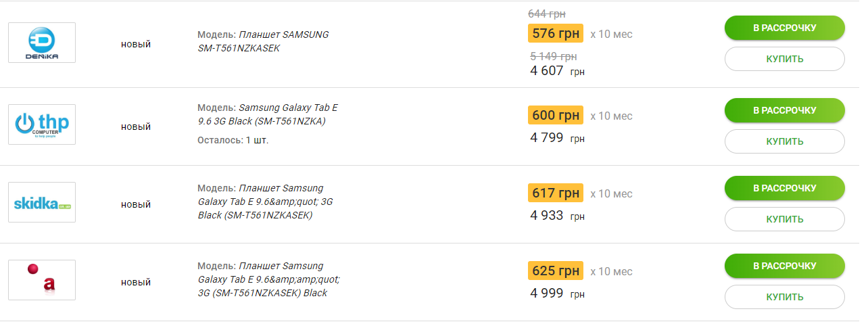Select the 600 грн monthly price badge

coord(556,116)
